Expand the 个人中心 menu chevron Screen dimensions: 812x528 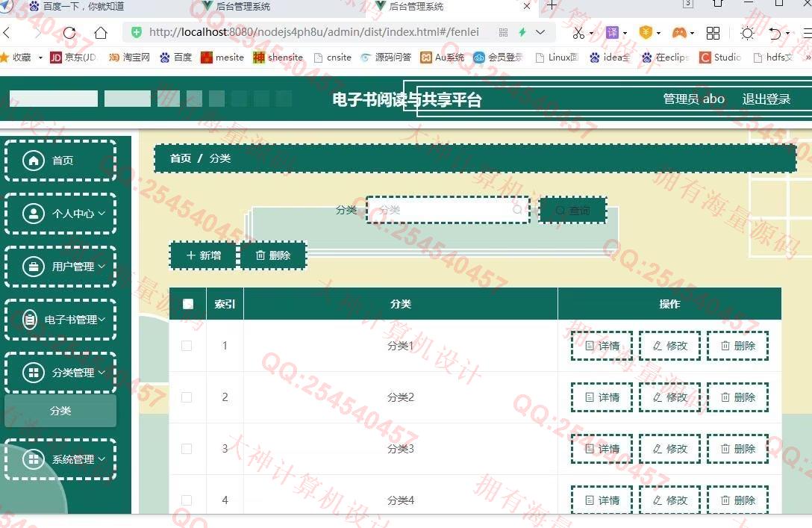[x=101, y=214]
